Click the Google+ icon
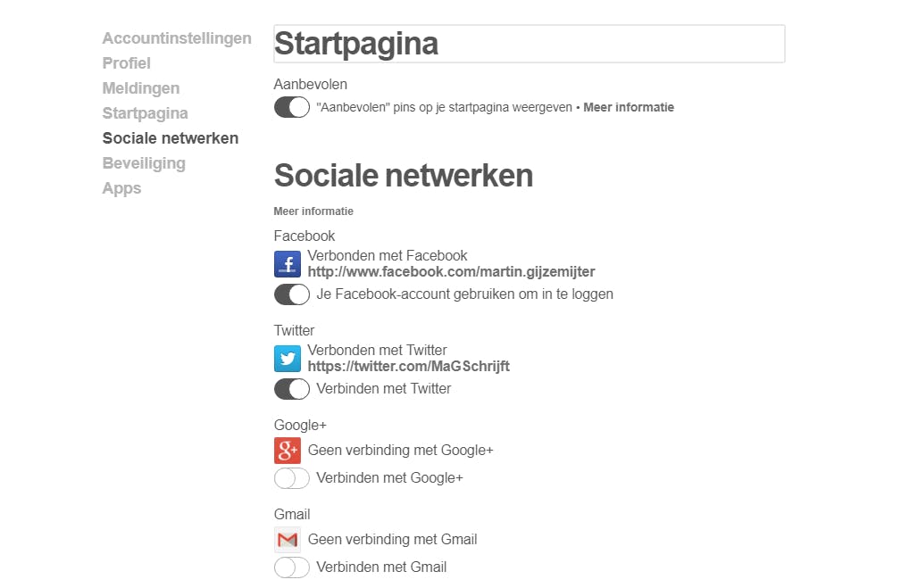 coord(287,450)
